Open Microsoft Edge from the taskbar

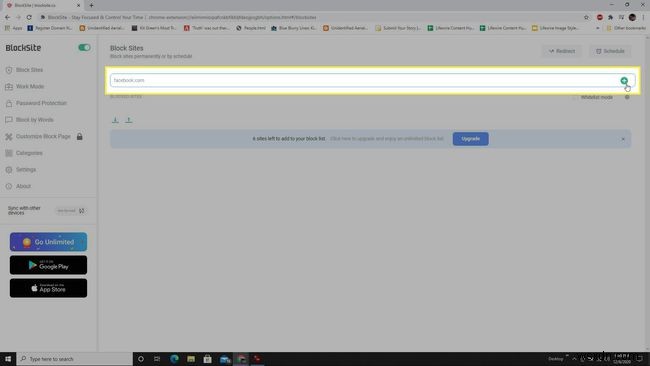[174, 359]
